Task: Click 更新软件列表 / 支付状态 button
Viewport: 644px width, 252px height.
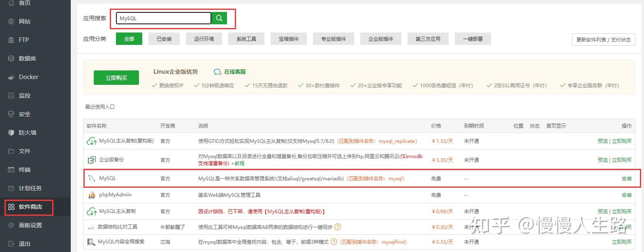Action: (603, 40)
